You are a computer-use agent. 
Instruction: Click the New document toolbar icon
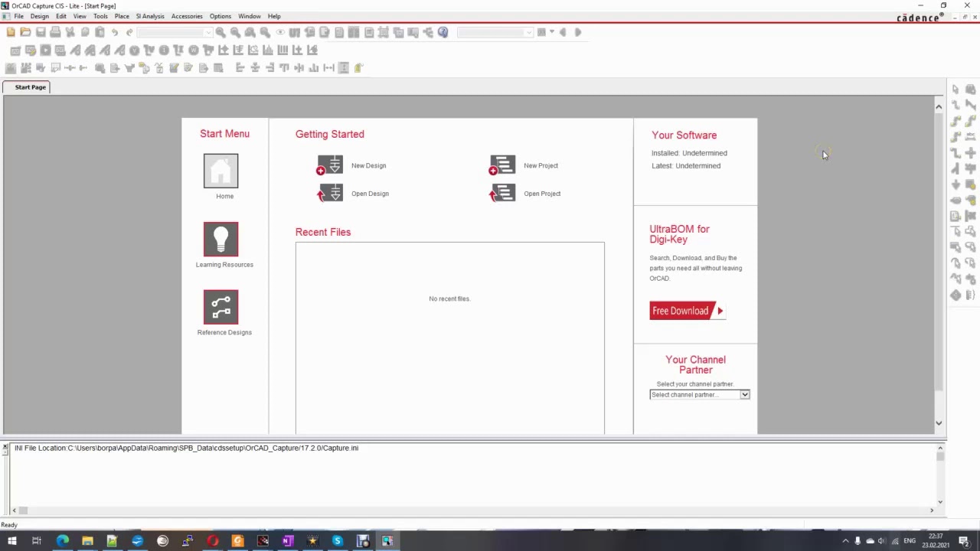click(x=11, y=32)
